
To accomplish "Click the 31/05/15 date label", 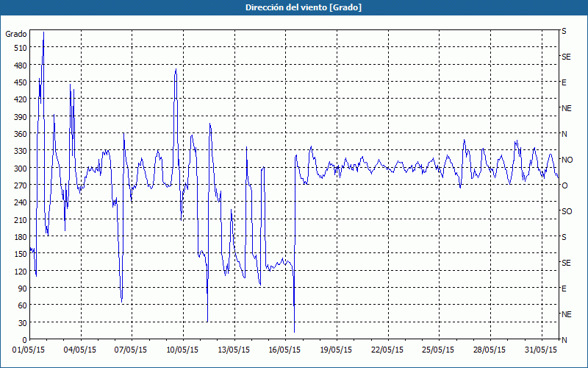I will click(541, 350).
